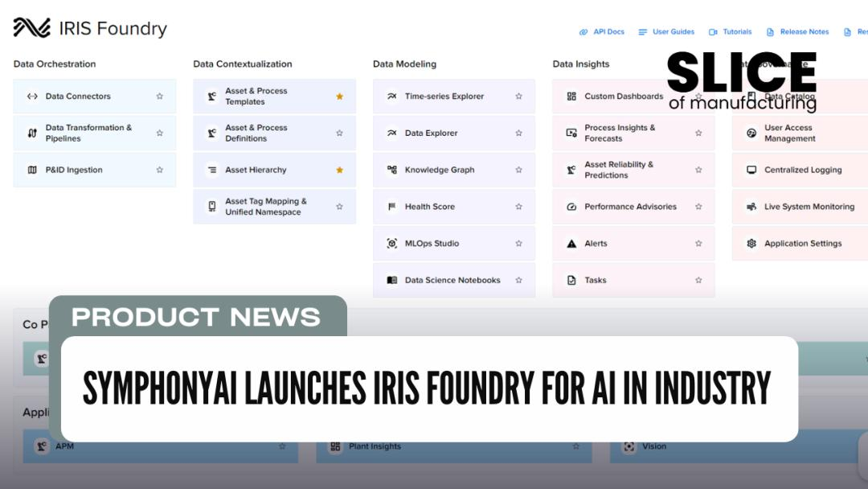868x489 pixels.
Task: Click the Asset & Process Definitions icon
Action: click(212, 133)
